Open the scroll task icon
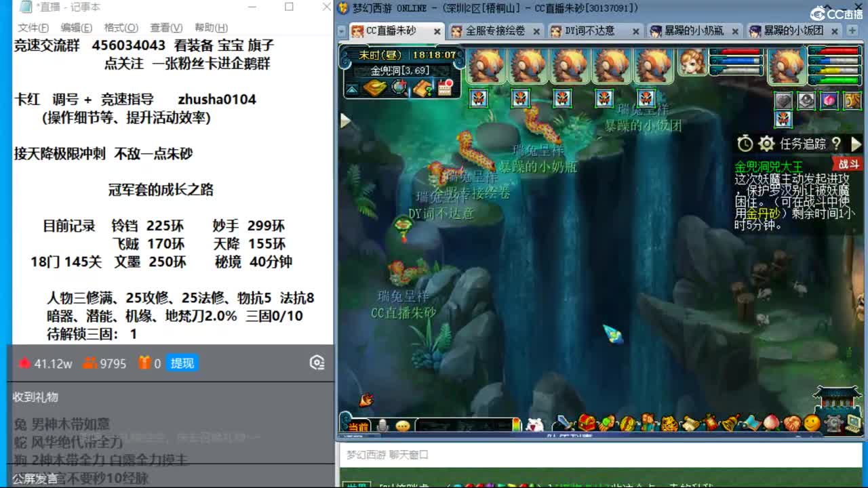Viewport: 868px width, 488px height. [691, 423]
